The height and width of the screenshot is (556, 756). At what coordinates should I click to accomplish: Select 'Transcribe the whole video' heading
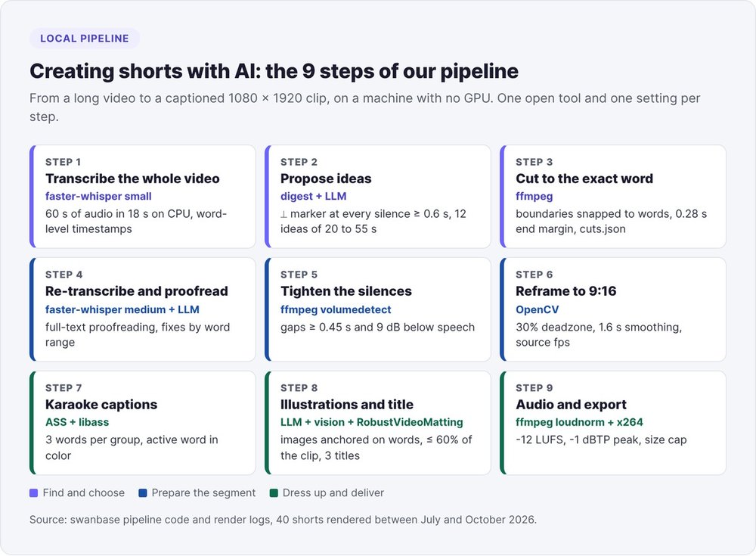(x=132, y=179)
